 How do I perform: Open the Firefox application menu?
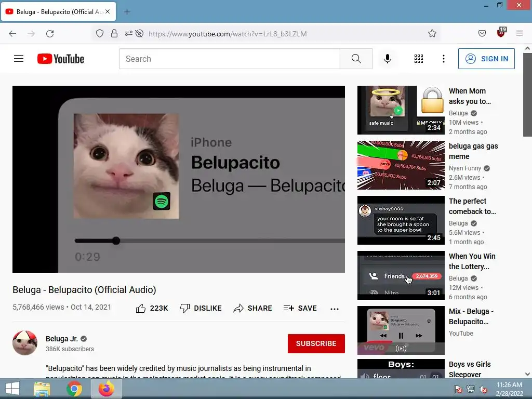tap(520, 33)
